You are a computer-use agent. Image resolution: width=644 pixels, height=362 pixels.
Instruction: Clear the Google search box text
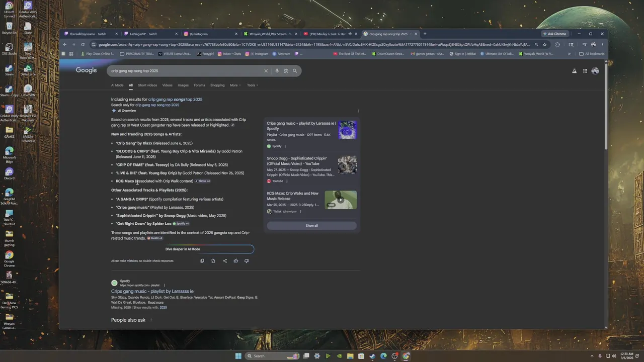[266, 71]
